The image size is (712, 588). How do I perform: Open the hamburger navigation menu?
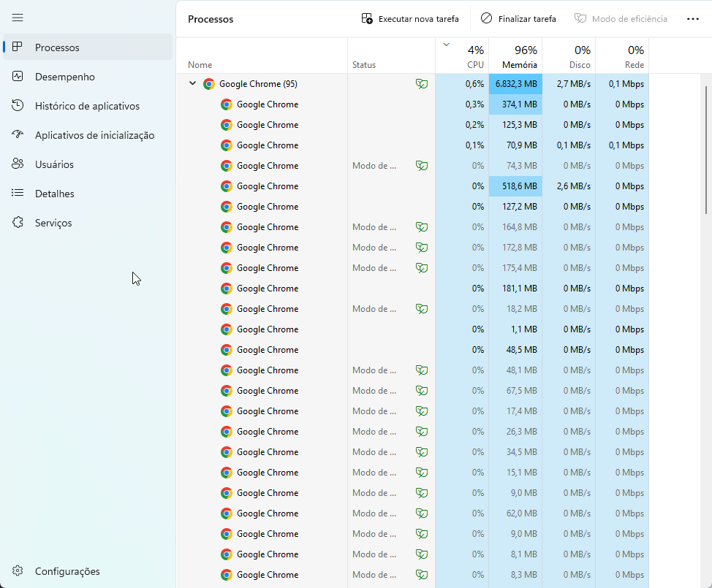[18, 18]
